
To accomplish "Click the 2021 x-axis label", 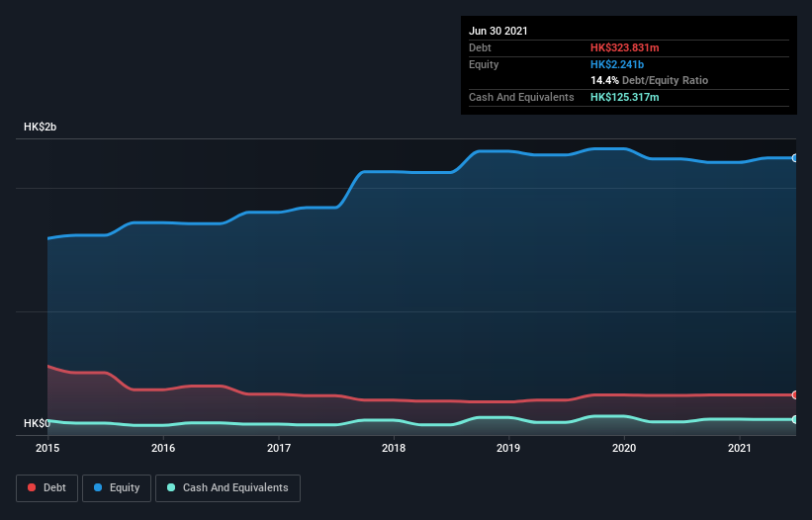I will 740,448.
